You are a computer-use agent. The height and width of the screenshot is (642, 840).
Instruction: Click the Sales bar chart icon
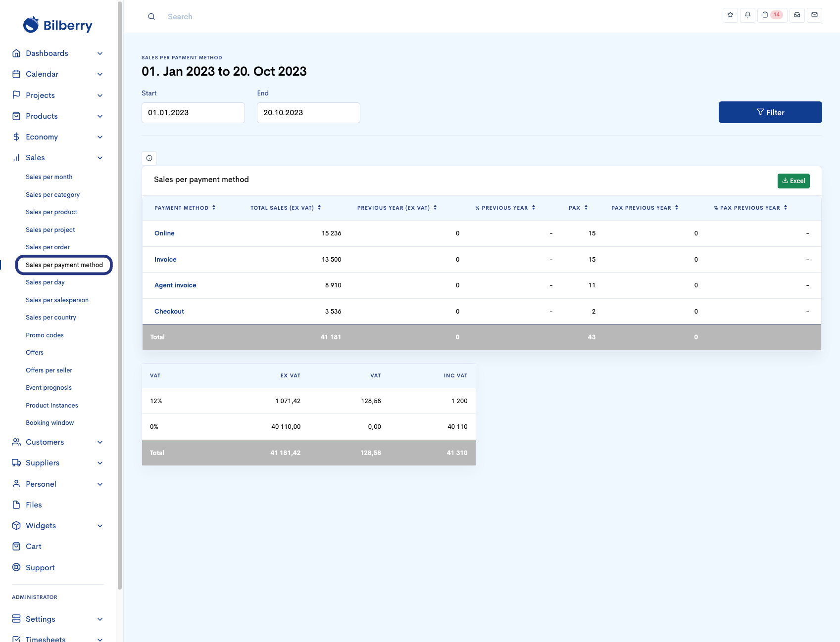pos(16,158)
